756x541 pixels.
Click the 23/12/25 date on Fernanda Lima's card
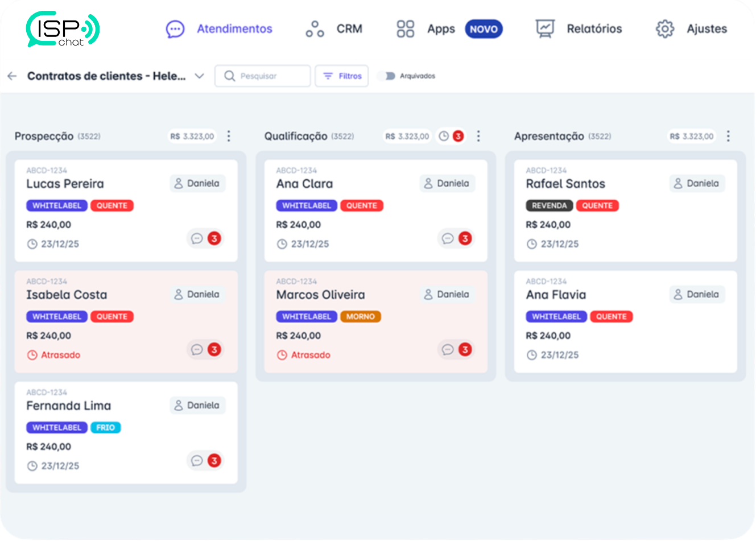point(53,466)
